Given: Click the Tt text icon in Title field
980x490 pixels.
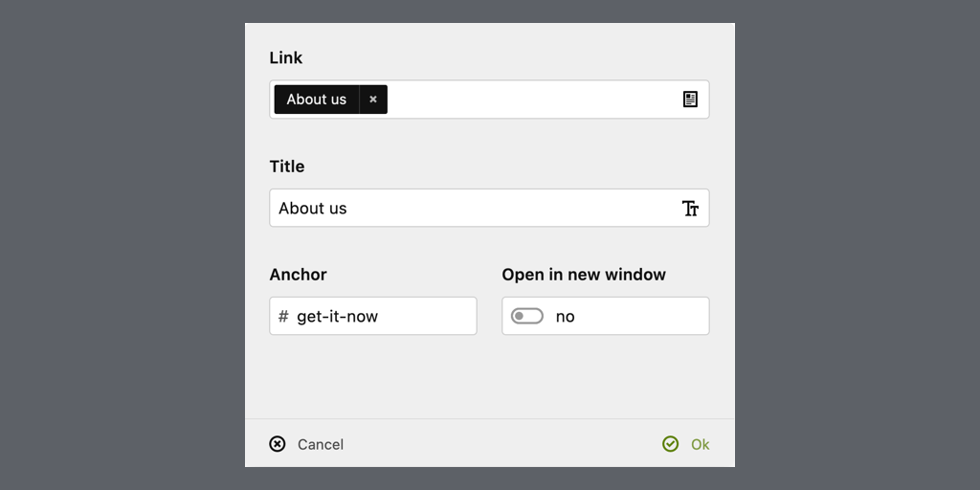Looking at the screenshot, I should (690, 208).
